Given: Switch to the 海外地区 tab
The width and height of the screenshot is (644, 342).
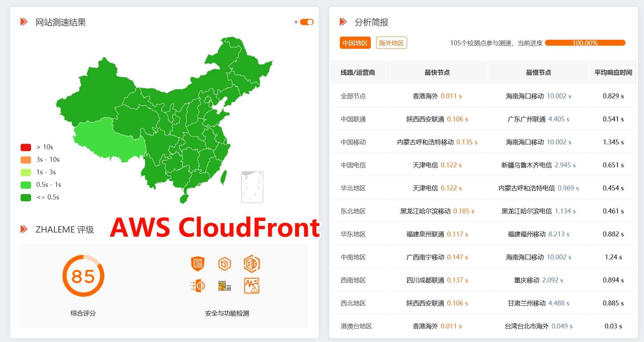Looking at the screenshot, I should tap(391, 43).
